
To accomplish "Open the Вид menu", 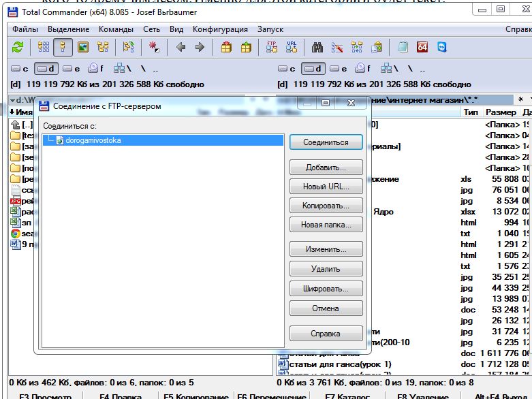I will click(x=176, y=29).
